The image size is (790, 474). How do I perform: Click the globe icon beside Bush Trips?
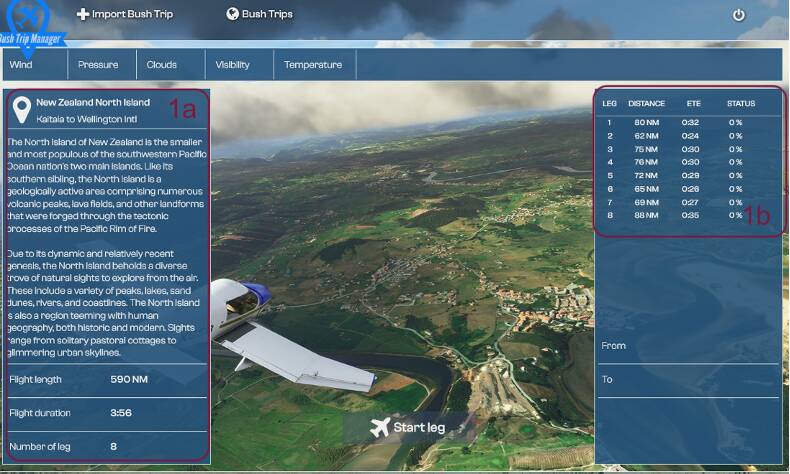(232, 14)
